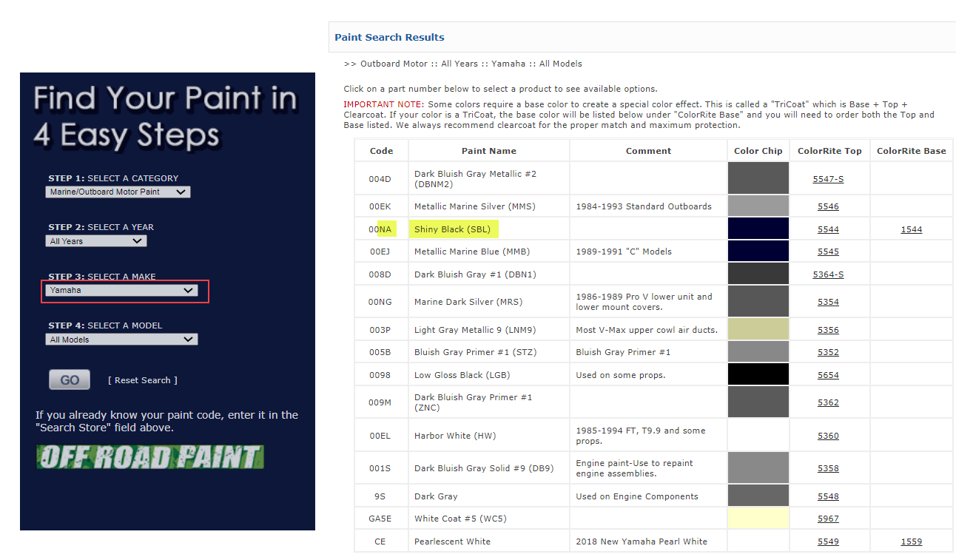
Task: Click the Shiny Black color chip
Action: pyautogui.click(x=758, y=229)
